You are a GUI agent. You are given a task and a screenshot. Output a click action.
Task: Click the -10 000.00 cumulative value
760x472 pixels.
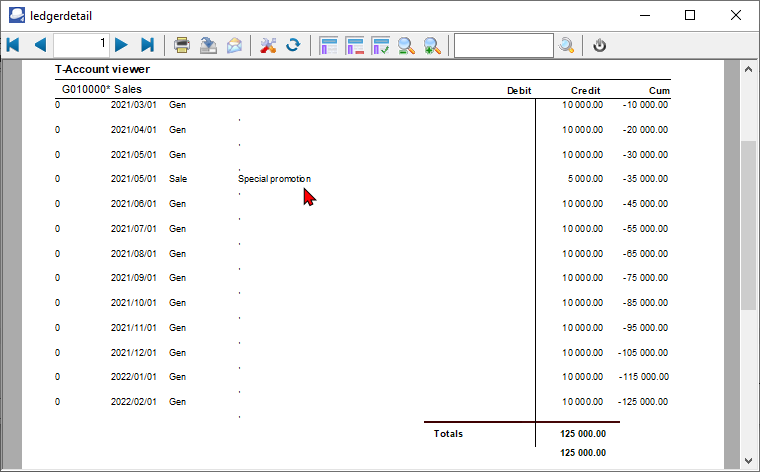tap(646, 105)
